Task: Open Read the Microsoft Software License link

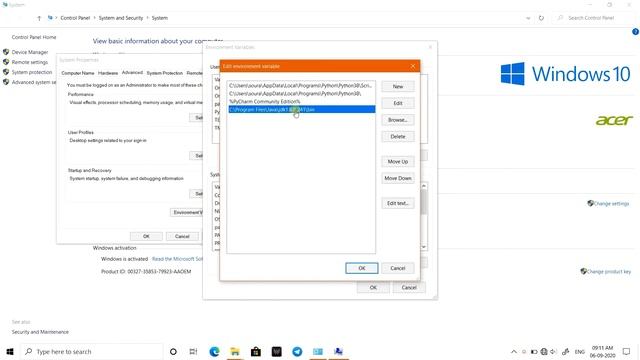Action: tap(177, 259)
